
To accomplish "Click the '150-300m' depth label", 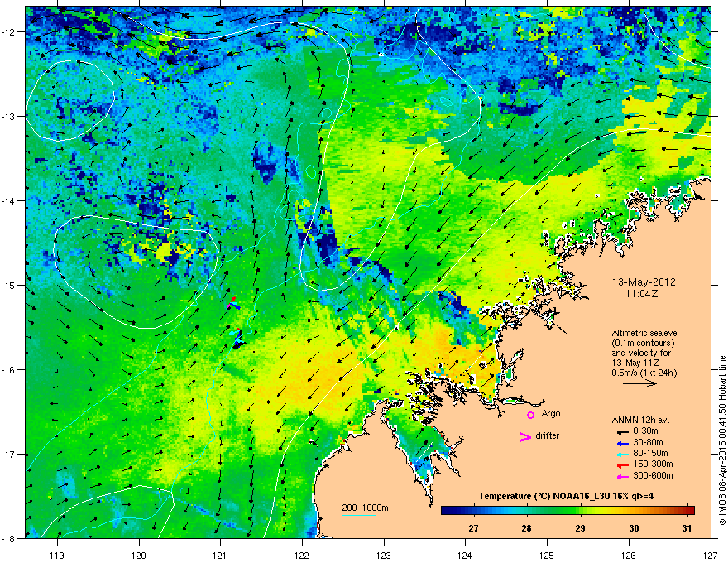I will click(x=654, y=464).
